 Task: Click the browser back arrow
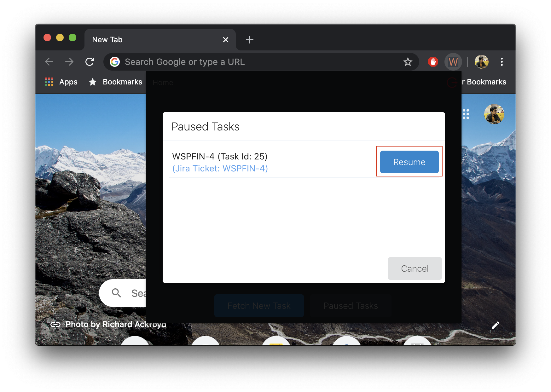[x=49, y=62]
